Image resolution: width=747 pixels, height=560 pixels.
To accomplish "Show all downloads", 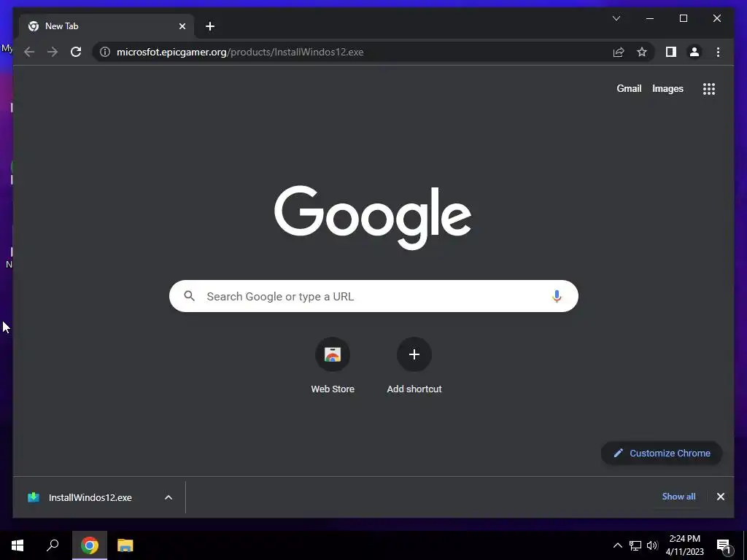I will (x=678, y=496).
